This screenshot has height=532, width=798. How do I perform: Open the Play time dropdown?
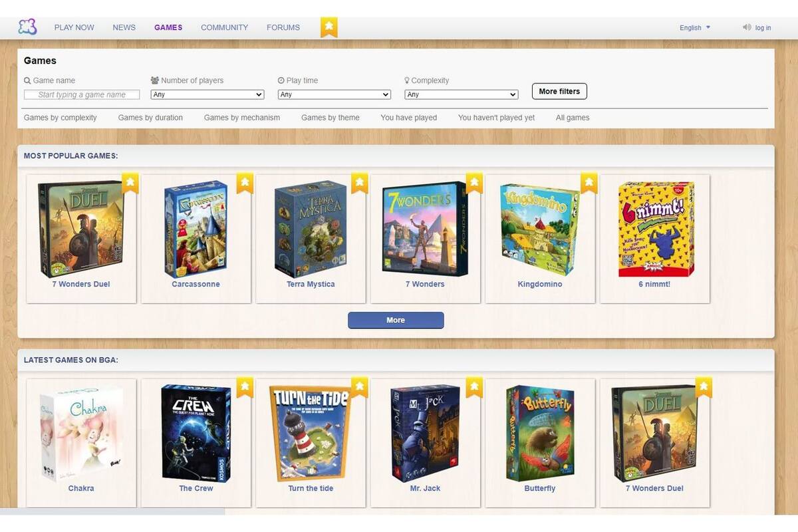(x=334, y=94)
